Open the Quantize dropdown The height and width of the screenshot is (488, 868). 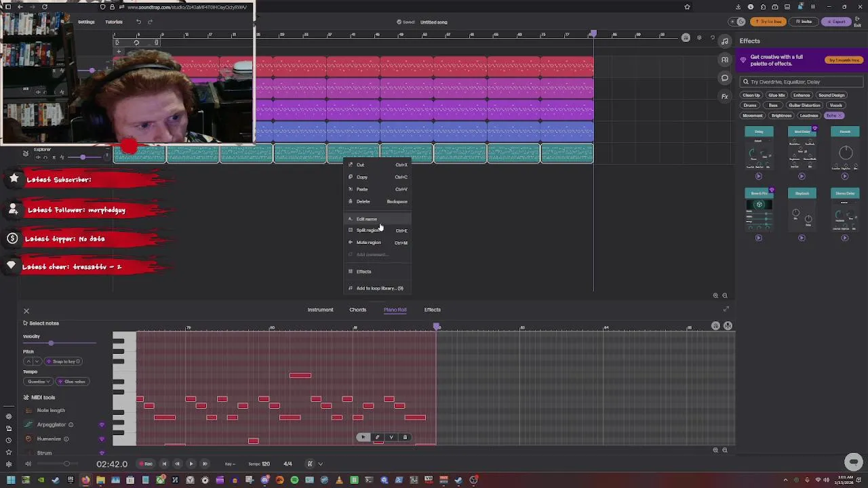[39, 382]
